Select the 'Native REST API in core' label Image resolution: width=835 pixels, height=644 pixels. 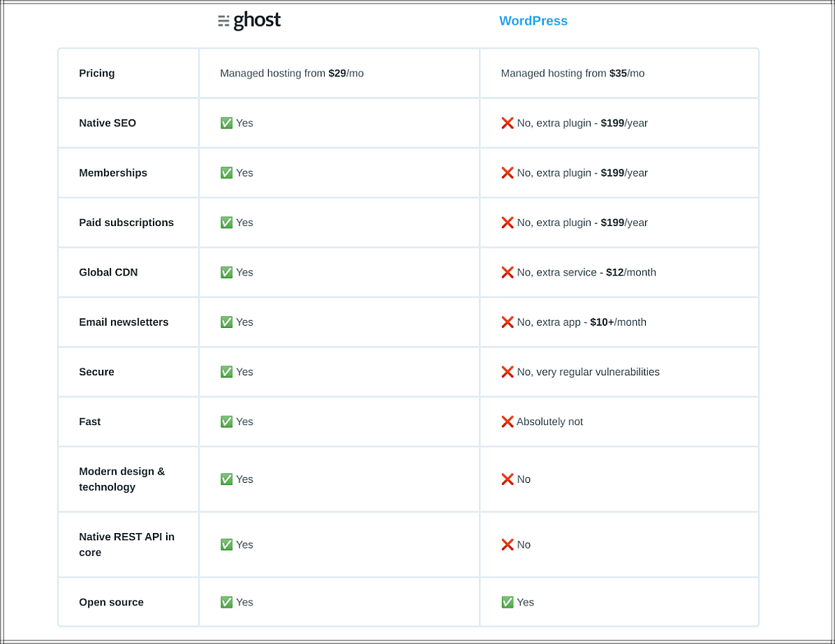[x=127, y=544]
